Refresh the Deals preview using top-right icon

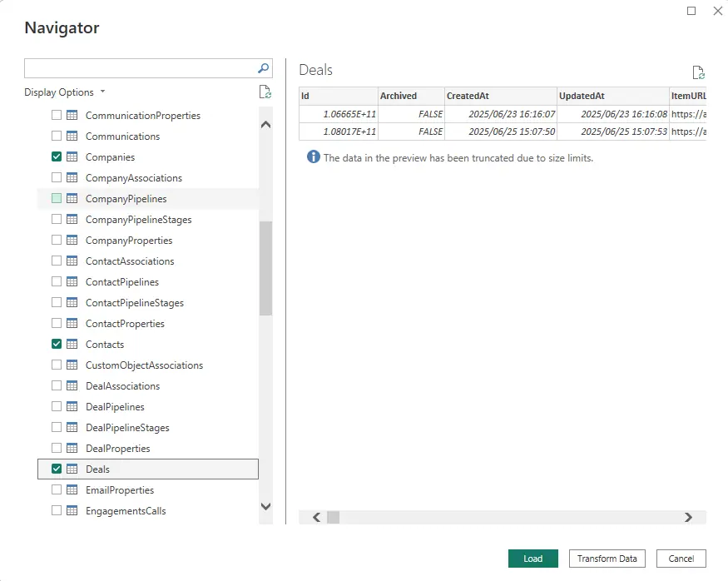(x=698, y=72)
